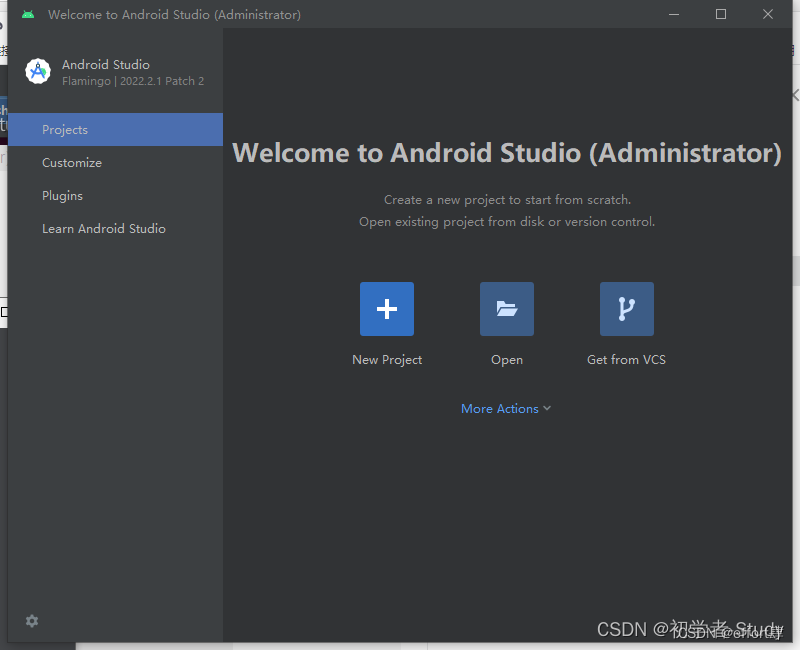Close the Android Studio welcome window
Viewport: 800px width, 650px height.
(768, 14)
